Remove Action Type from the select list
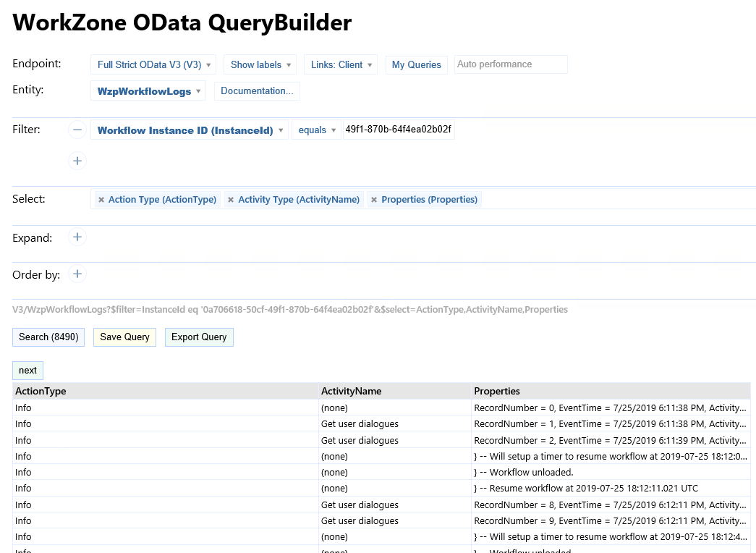Image resolution: width=756 pixels, height=553 pixels. point(101,200)
